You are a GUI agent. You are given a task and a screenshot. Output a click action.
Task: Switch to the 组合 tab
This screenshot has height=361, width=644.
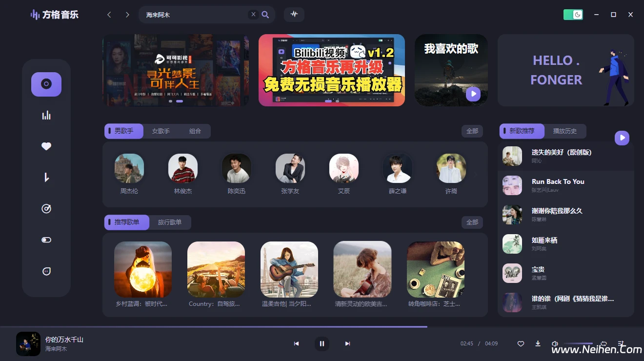(195, 131)
